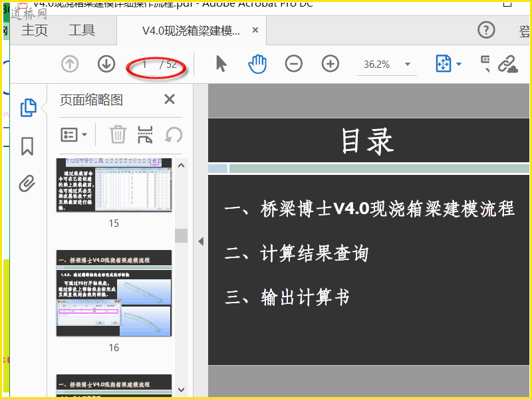Screen dimensions: 532x399
Task: Collapse the navigation pane with left arrow
Action: click(201, 241)
